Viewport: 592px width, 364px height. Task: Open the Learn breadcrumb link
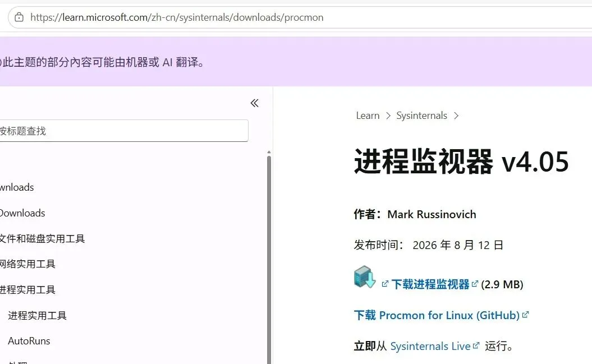pos(368,116)
